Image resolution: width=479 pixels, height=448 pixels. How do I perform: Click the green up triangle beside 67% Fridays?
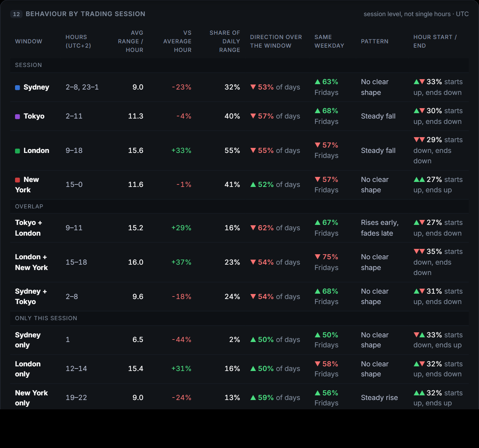[x=318, y=222]
